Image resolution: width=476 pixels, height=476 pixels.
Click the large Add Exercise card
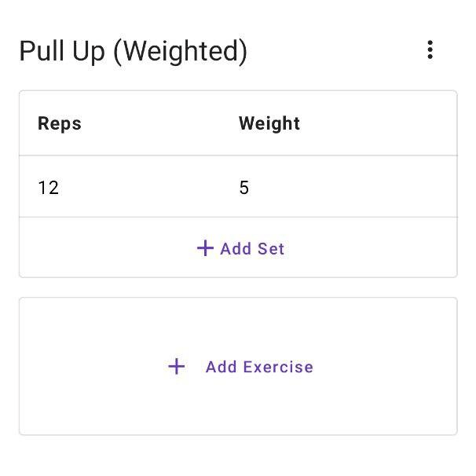(x=238, y=366)
